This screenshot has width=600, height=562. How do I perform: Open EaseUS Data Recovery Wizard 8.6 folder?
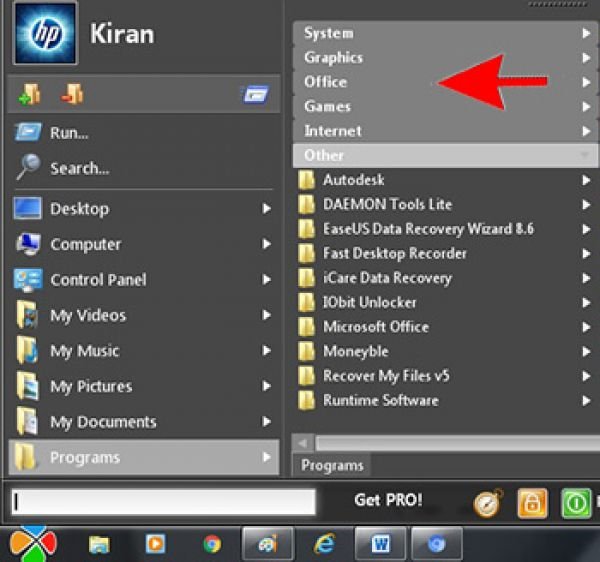click(445, 229)
